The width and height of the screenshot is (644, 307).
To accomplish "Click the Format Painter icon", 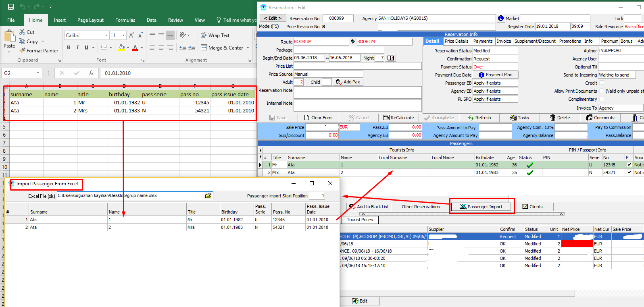I will [23, 51].
